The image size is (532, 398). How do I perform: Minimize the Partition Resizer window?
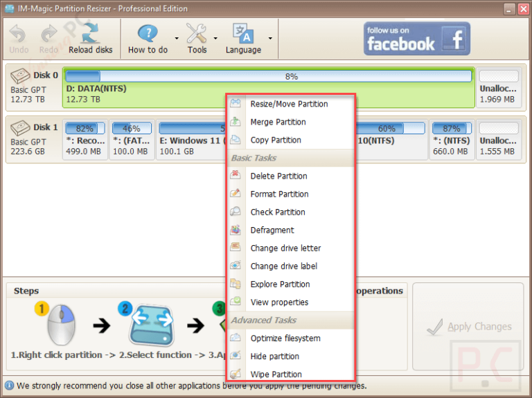pyautogui.click(x=508, y=9)
